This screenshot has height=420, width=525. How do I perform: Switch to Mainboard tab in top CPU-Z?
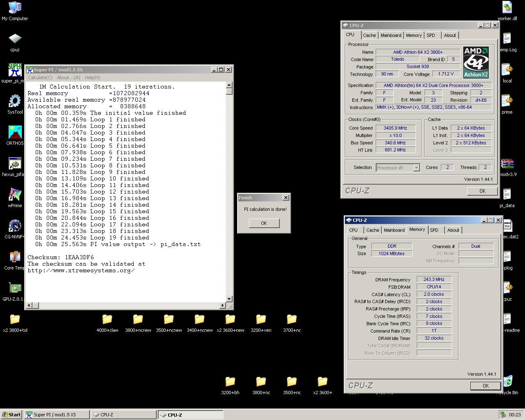point(391,35)
